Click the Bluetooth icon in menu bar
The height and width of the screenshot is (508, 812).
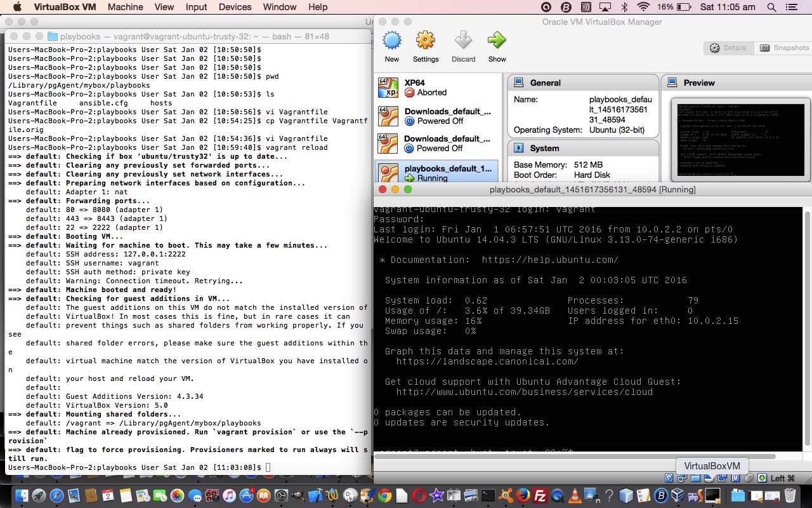point(624,7)
